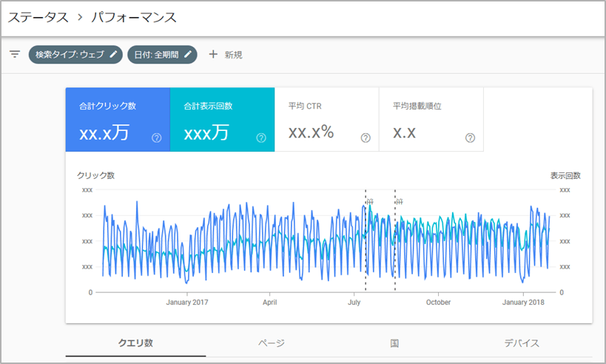Open the 検索タイプ: ウェブ filter chip
Viewport: 606px width, 364px height.
70,55
